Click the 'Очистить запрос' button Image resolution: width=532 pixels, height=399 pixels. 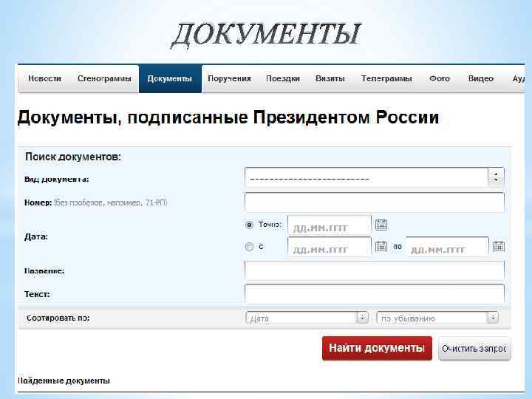point(474,349)
